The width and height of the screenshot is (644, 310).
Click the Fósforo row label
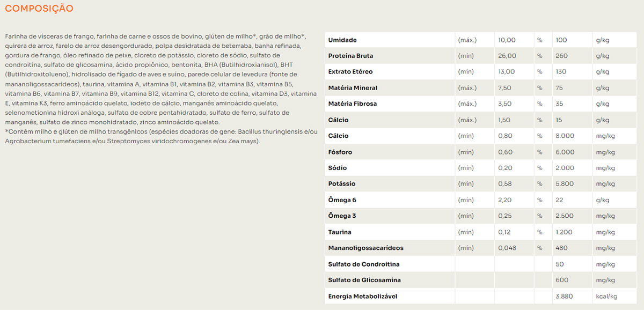pos(340,152)
